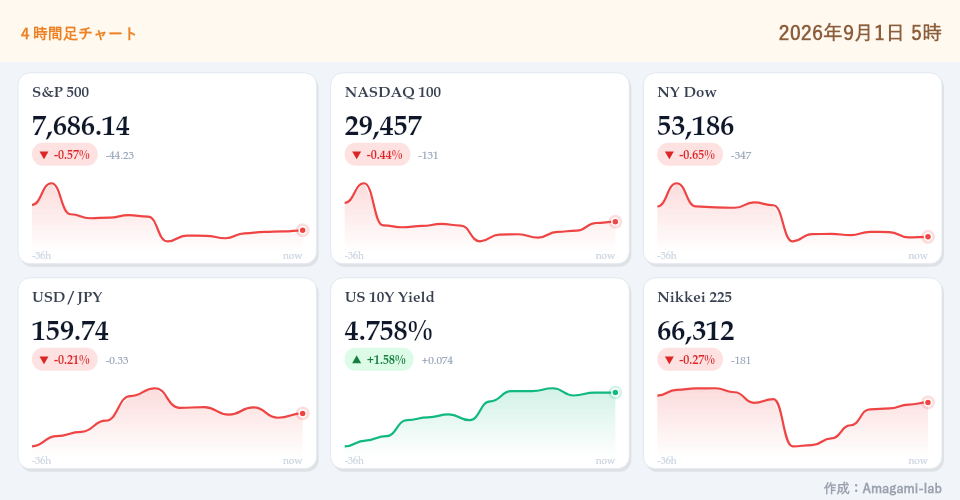Select the NY Dow value 53,186

[x=696, y=126]
